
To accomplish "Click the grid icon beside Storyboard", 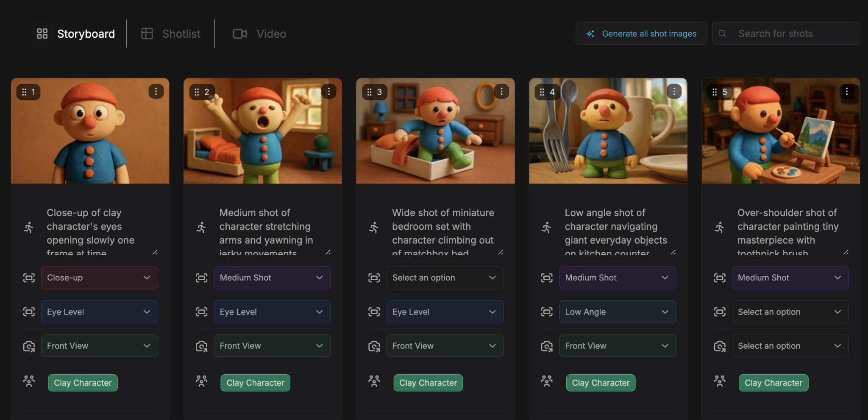I will (x=42, y=33).
